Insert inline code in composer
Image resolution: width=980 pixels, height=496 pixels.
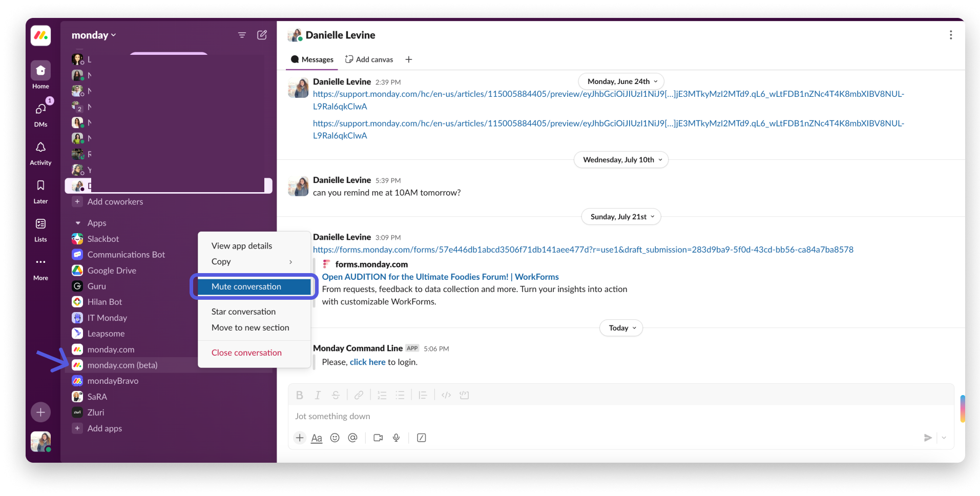pyautogui.click(x=446, y=395)
